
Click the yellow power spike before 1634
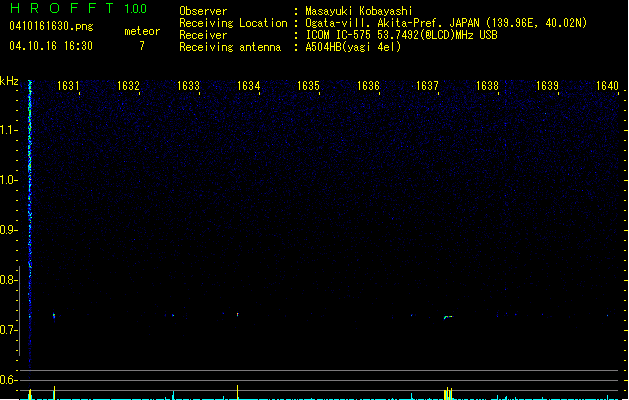237,392
